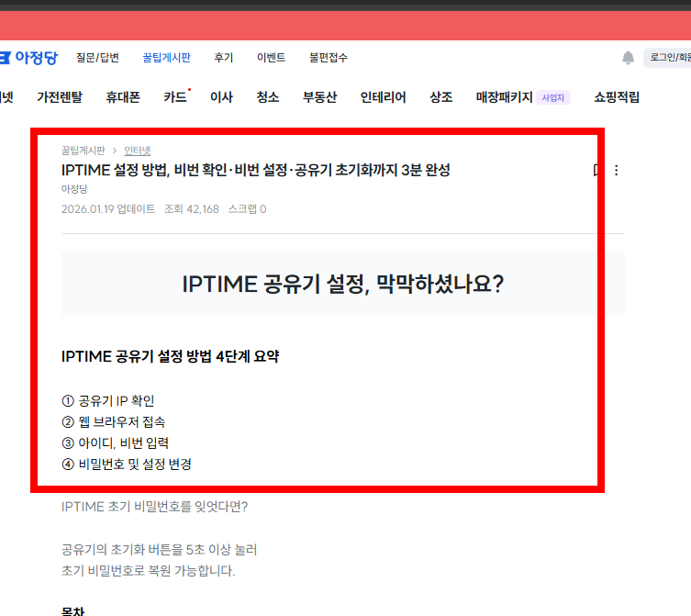Image resolution: width=691 pixels, height=616 pixels.
Task: Click the 조회 42,168 view count
Action: pos(191,209)
